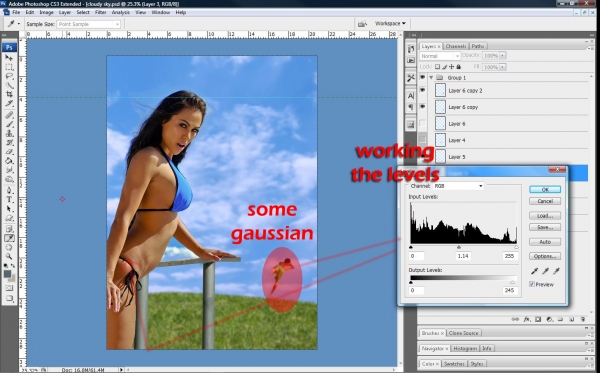Image resolution: width=600 pixels, height=373 pixels.
Task: Pick the white point eyedropper in Levels
Action: pyautogui.click(x=556, y=271)
